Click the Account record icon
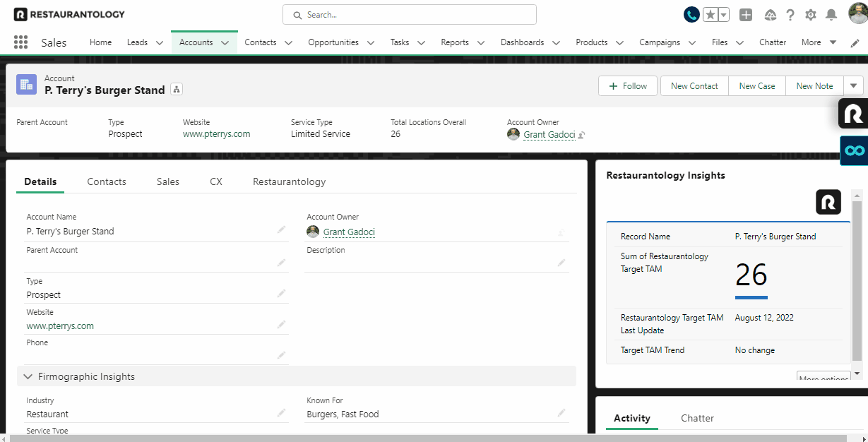The height and width of the screenshot is (442, 868). coord(27,85)
